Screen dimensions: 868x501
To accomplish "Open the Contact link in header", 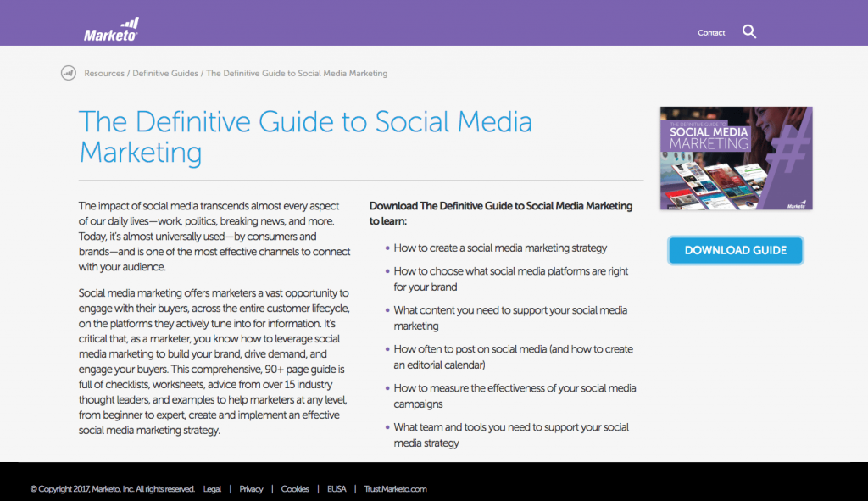I will pos(711,33).
